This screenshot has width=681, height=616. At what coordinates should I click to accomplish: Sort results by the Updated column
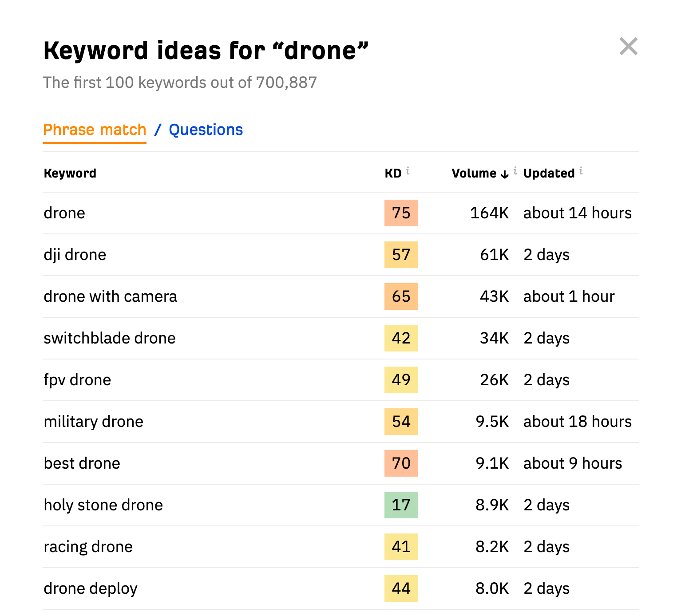tap(549, 174)
